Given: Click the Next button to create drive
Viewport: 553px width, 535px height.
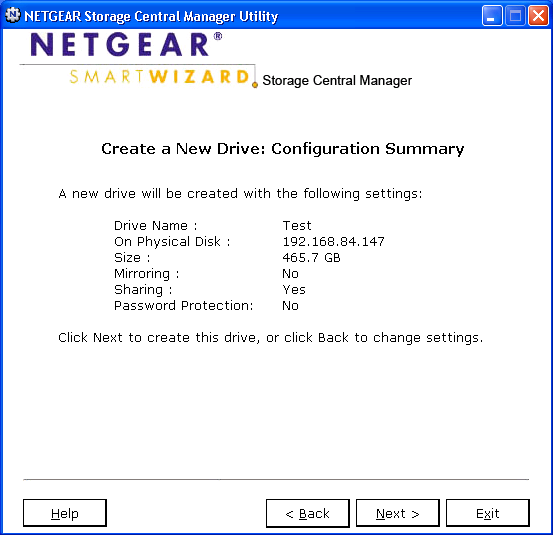Looking at the screenshot, I should pos(397,513).
